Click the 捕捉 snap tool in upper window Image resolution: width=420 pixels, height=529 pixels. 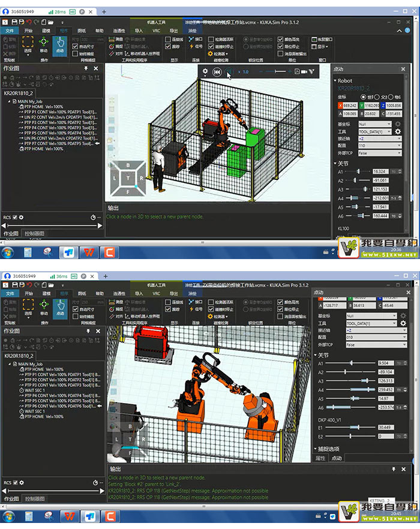[x=116, y=47]
